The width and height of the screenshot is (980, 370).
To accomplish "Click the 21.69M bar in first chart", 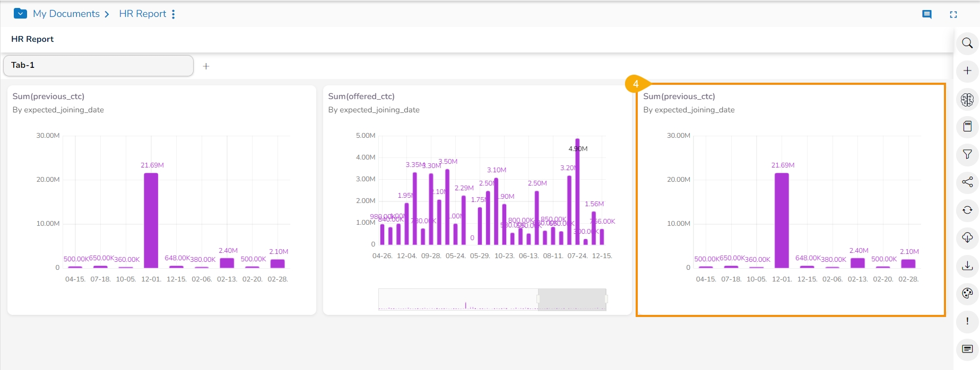I will (x=151, y=220).
